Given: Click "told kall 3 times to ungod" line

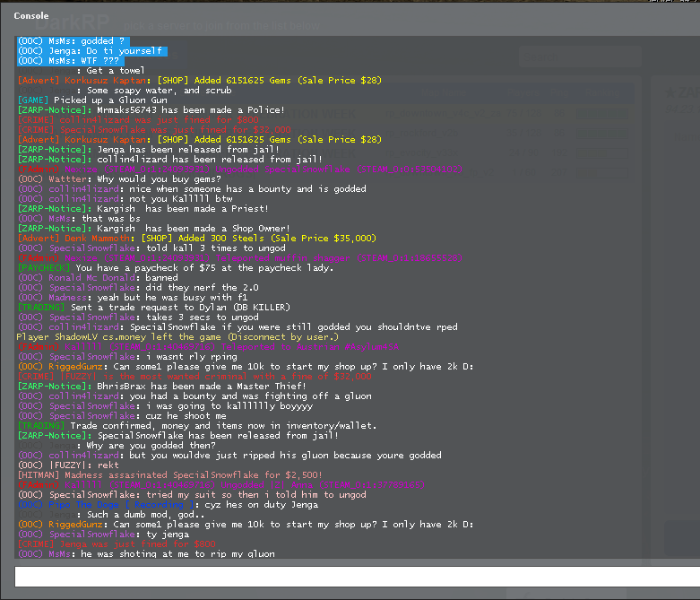Looking at the screenshot, I should [151, 248].
